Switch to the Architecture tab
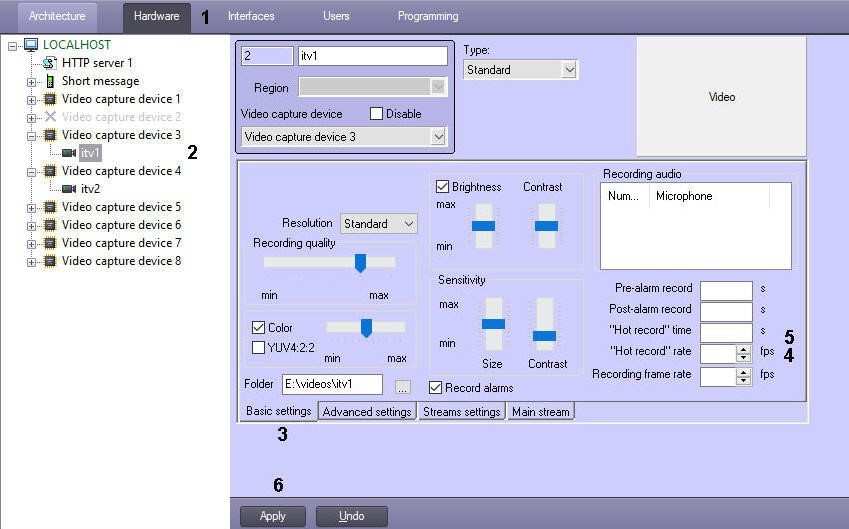The image size is (849, 529). point(57,16)
